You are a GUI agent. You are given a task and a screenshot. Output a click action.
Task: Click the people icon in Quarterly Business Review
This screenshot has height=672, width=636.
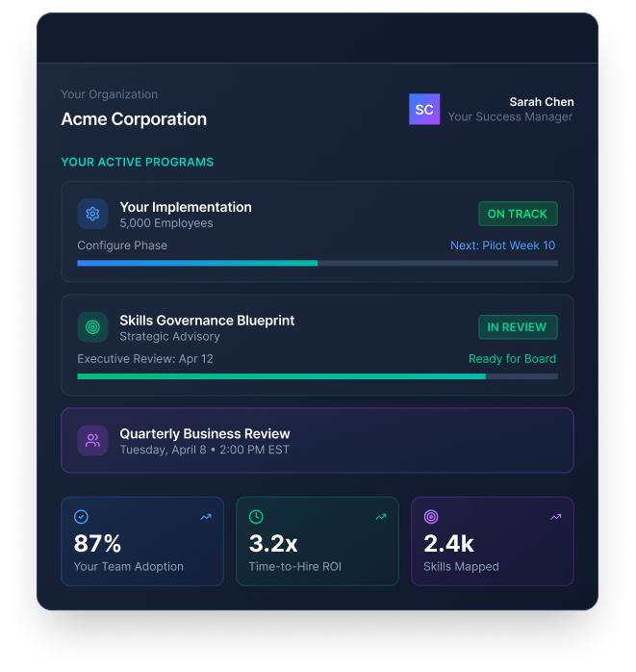point(92,440)
